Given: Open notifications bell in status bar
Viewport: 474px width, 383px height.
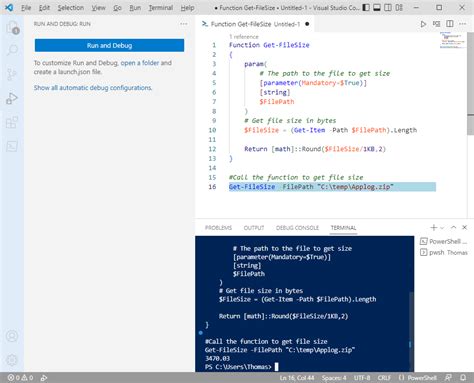Looking at the screenshot, I should click(463, 378).
